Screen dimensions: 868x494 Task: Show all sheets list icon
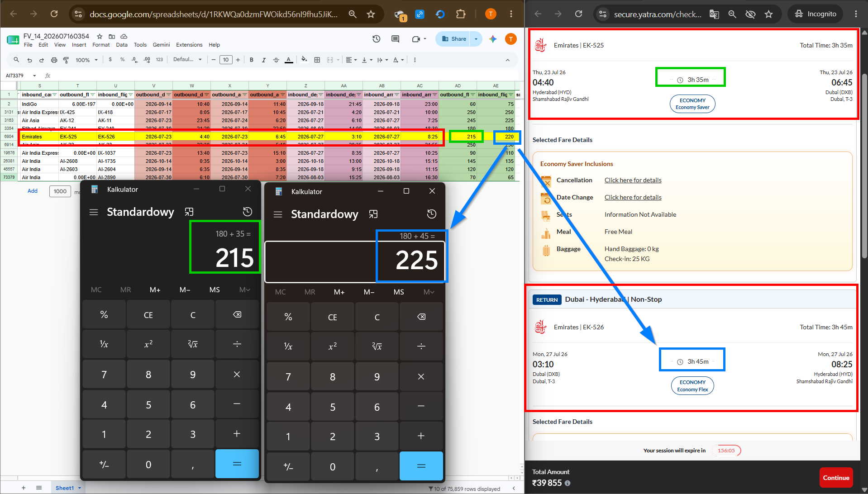(x=39, y=488)
